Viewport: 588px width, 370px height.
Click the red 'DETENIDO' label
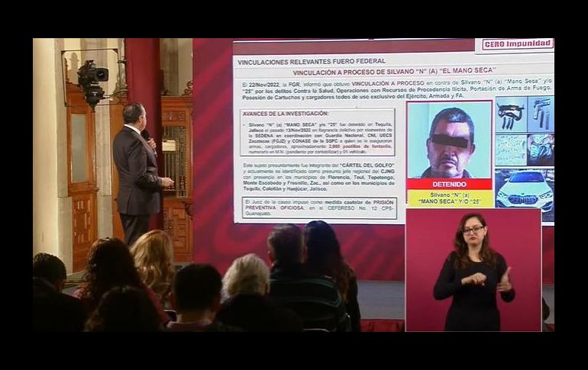click(x=449, y=185)
